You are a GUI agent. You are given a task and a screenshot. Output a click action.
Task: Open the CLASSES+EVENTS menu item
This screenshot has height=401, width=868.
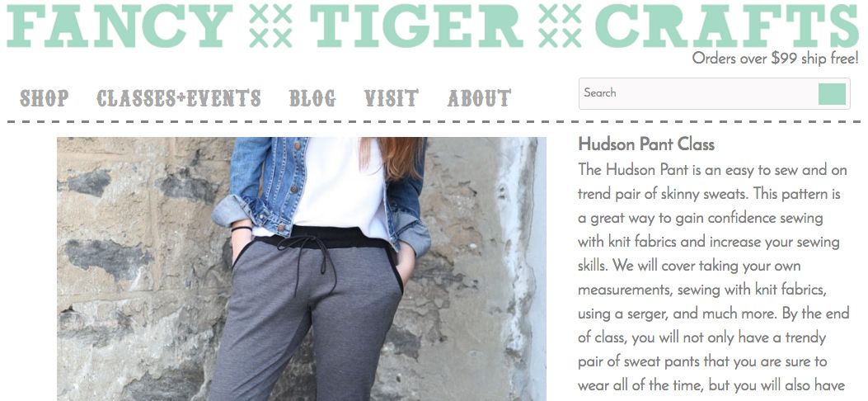(x=179, y=98)
